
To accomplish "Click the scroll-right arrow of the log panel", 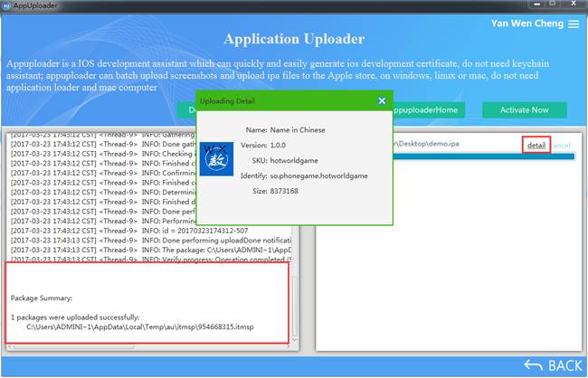I will pyautogui.click(x=288, y=346).
